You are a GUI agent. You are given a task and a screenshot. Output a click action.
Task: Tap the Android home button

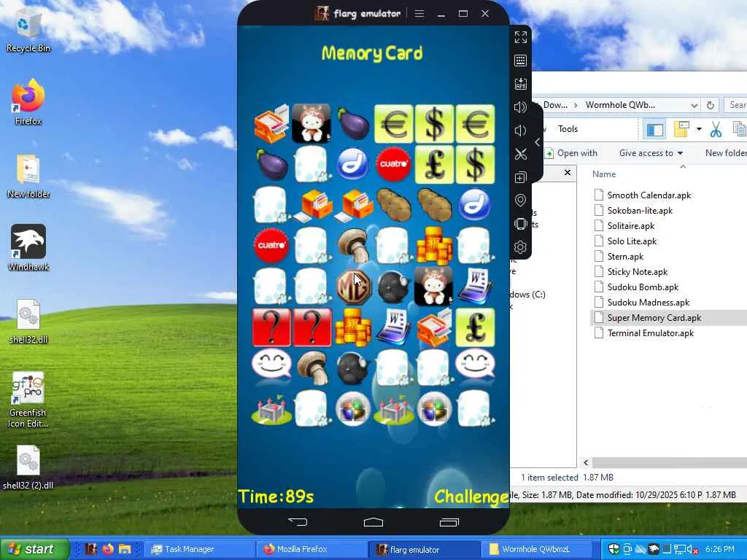coord(373,522)
